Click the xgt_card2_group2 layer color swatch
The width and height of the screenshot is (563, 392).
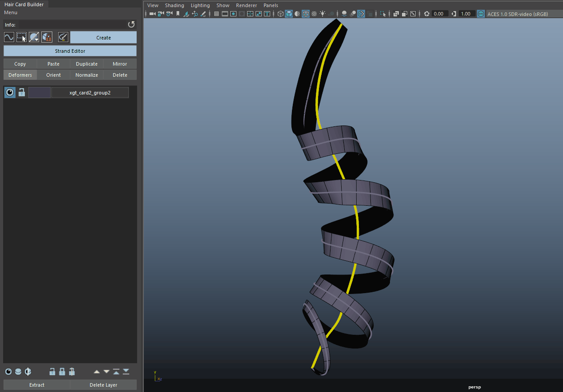click(x=39, y=92)
